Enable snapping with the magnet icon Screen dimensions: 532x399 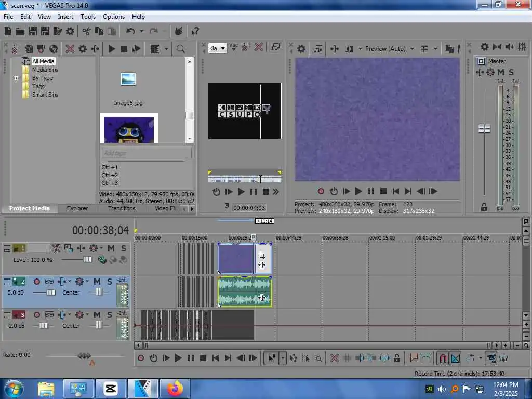[443, 358]
